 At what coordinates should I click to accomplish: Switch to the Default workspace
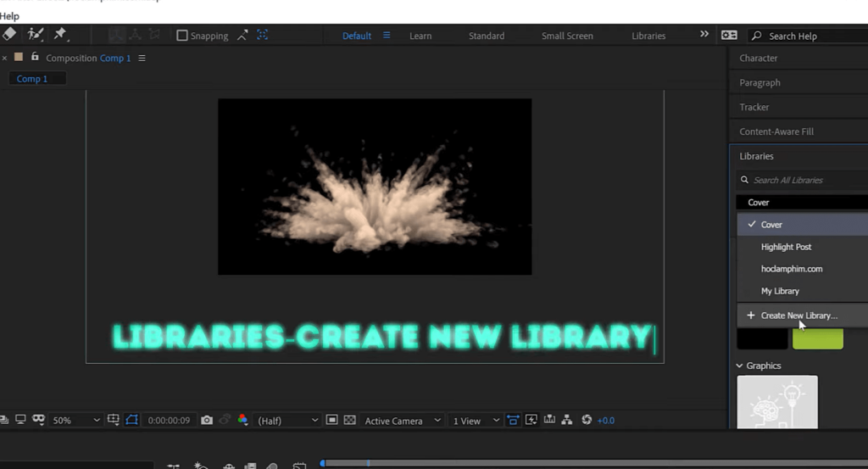(357, 36)
